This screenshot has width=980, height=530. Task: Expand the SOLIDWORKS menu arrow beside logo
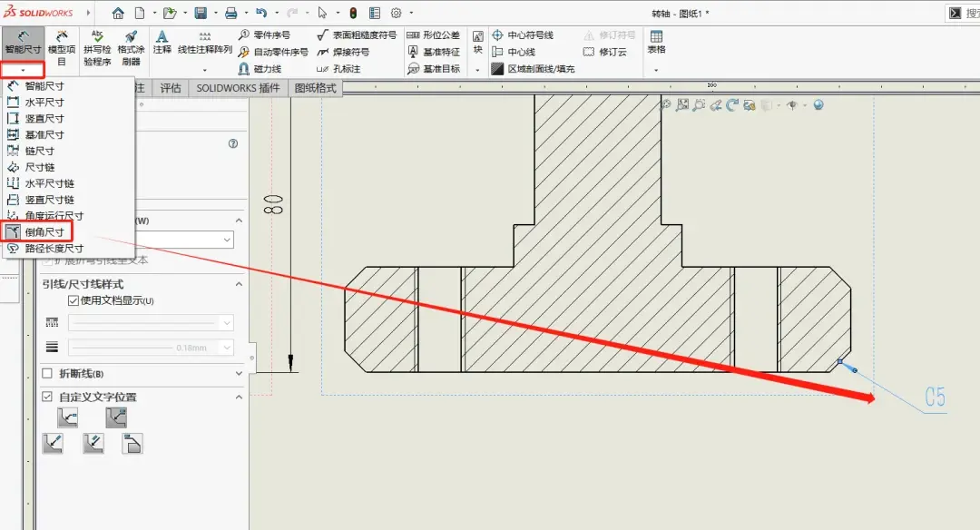point(88,13)
